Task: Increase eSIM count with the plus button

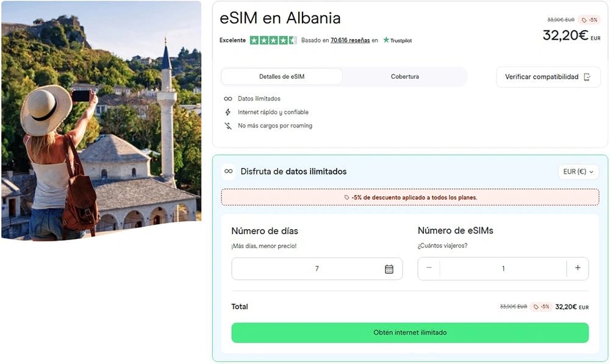Action: click(578, 268)
